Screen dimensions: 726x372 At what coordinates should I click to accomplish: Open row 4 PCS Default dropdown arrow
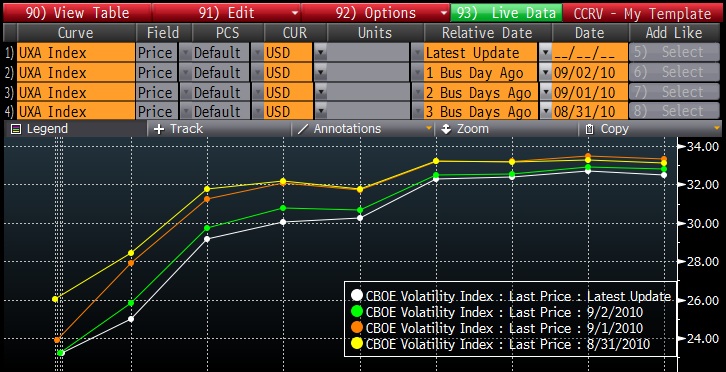(256, 111)
